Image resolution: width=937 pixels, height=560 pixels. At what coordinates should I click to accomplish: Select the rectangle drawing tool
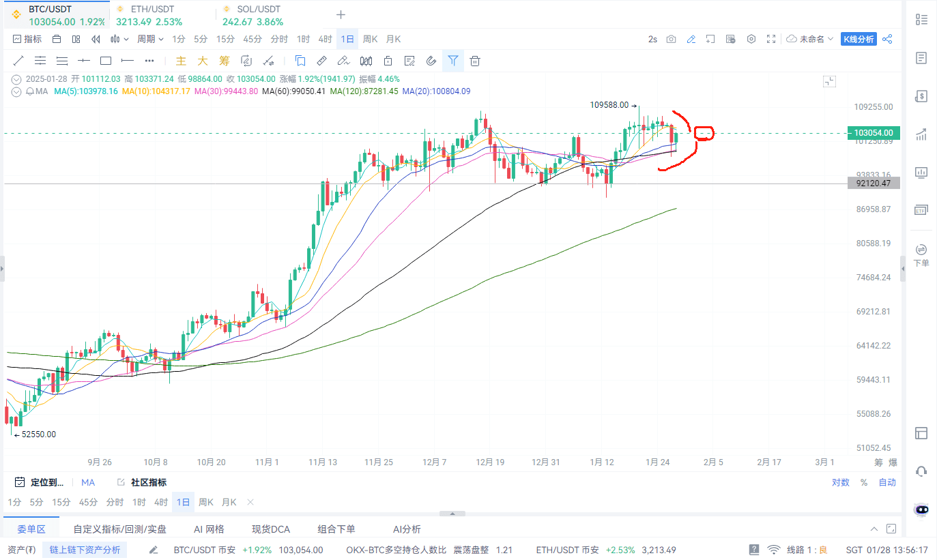tap(106, 61)
